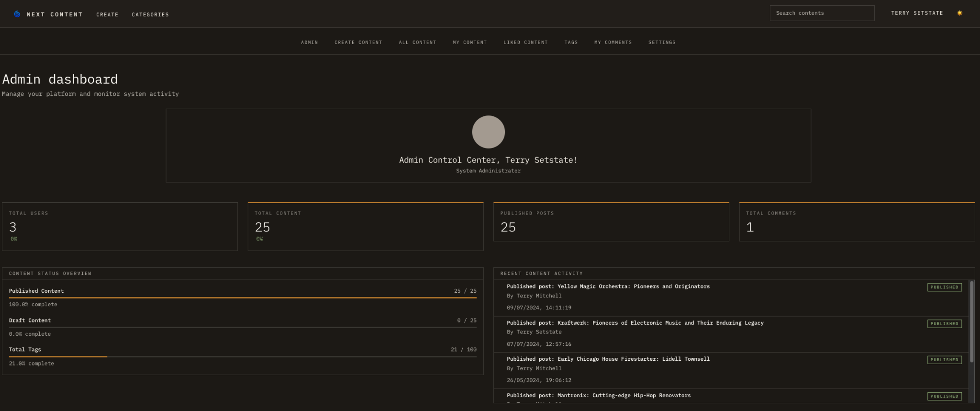The height and width of the screenshot is (411, 980).
Task: Toggle the sun light-mode theme icon
Action: pos(959,13)
